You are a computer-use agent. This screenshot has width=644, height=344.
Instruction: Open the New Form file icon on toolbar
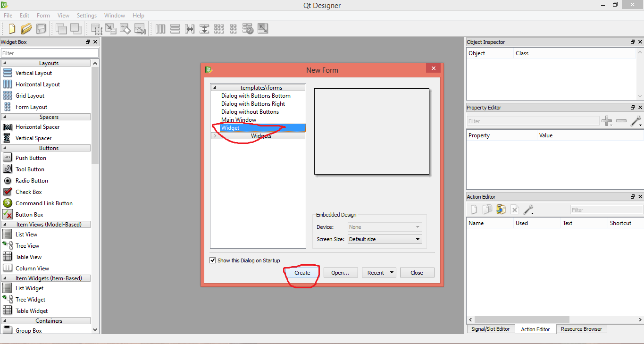point(11,28)
